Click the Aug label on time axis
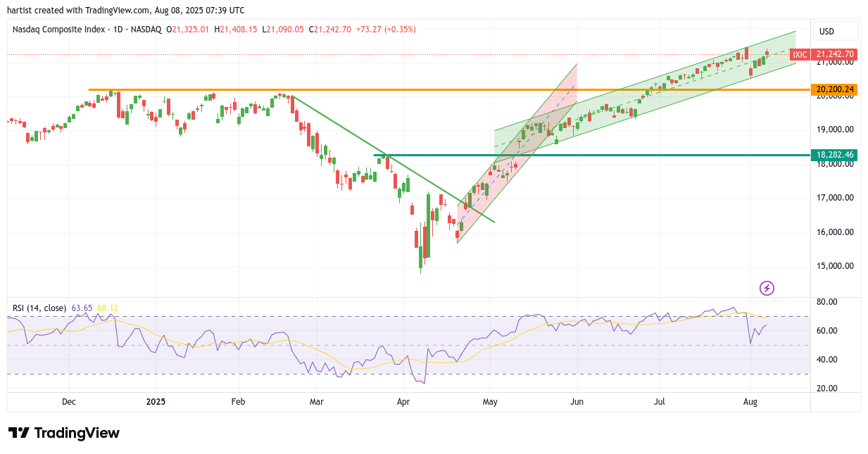The image size is (868, 454). (750, 402)
